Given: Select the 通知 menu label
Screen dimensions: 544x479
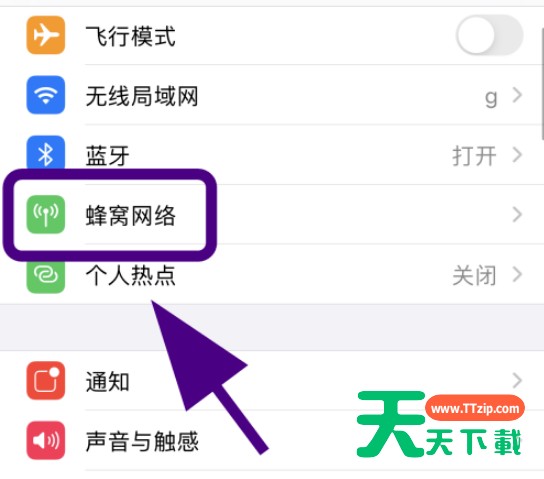Looking at the screenshot, I should tap(108, 382).
